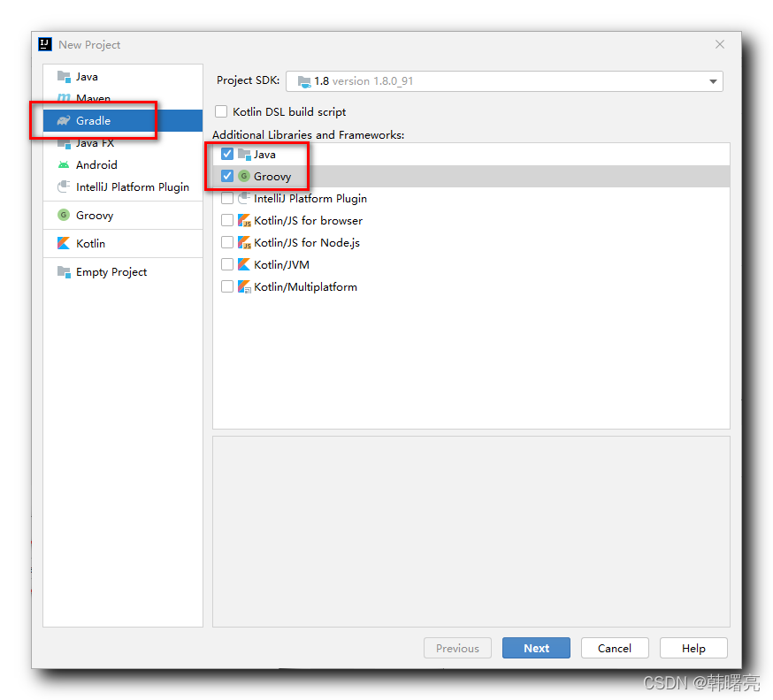Select the Java project type label
This screenshot has height=700, width=773.
point(87,77)
